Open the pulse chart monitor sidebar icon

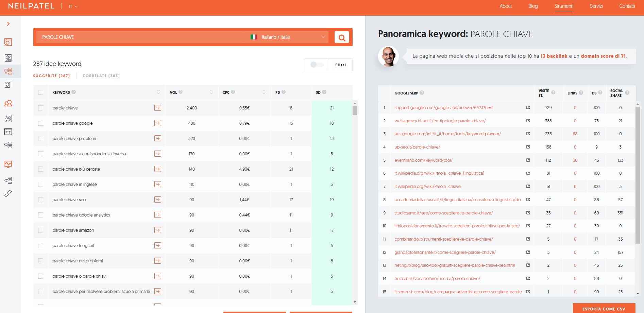coord(8,164)
